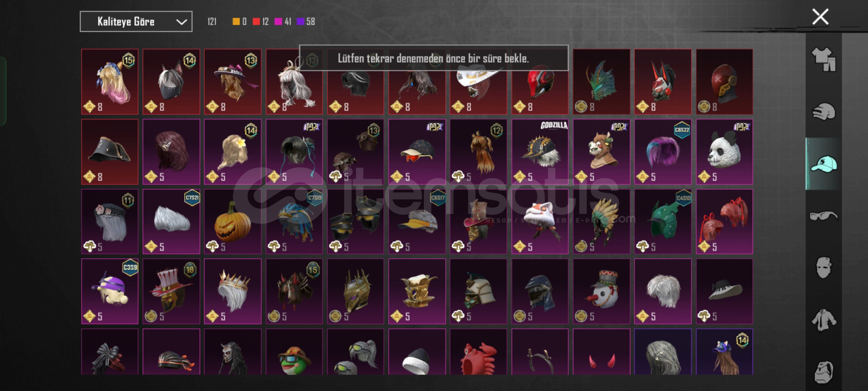Select the bottom-most head icon in the sidebar
The image size is (868, 391).
point(824,372)
